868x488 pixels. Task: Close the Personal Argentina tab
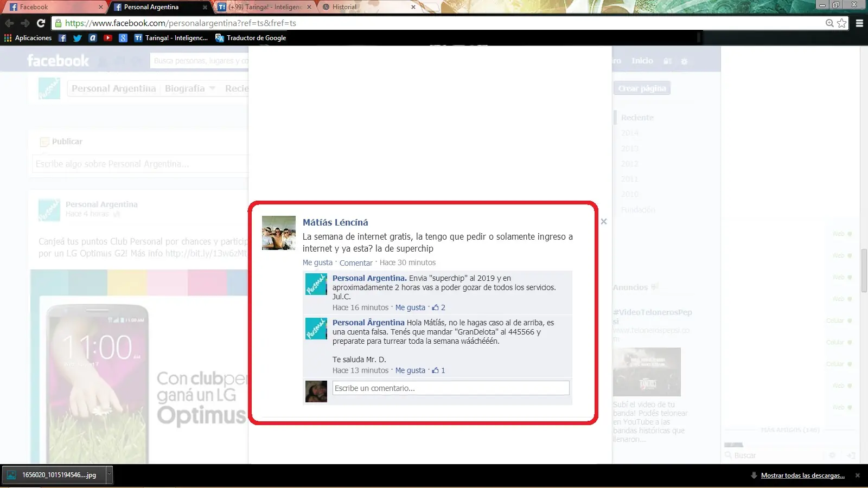pos(205,7)
